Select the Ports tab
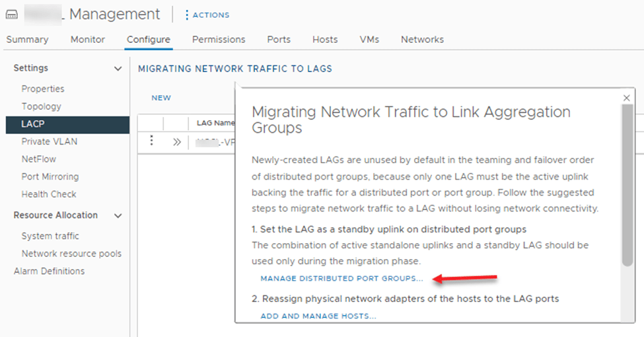The width and height of the screenshot is (644, 337). 279,40
